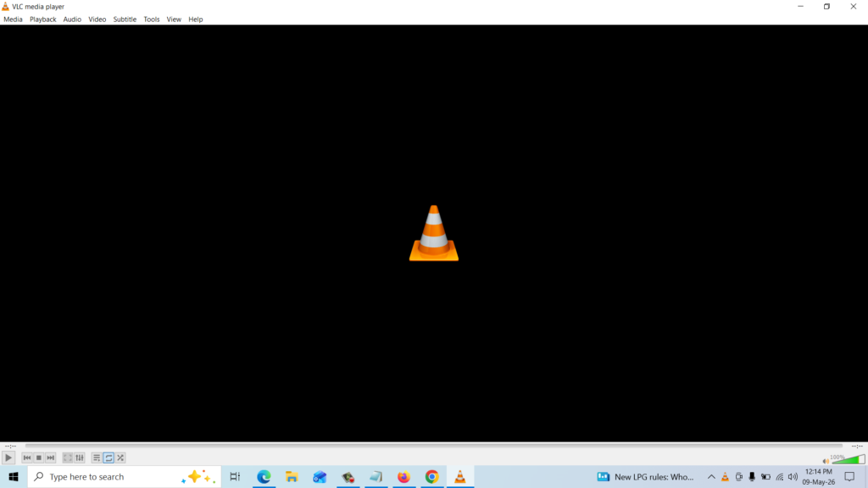Restore down the VLC window
The image size is (868, 488).
click(x=827, y=7)
